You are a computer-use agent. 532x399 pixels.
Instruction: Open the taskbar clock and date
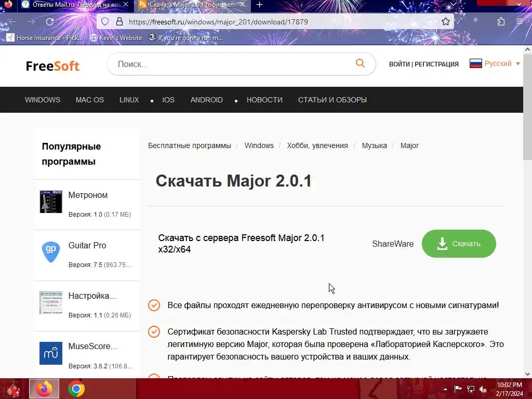pos(510,389)
